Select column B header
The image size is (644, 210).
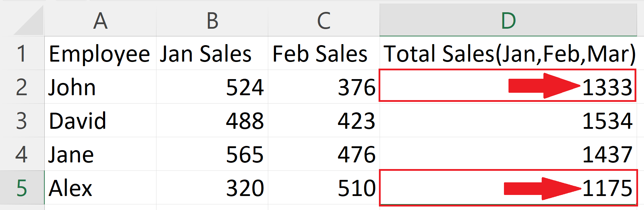point(212,20)
